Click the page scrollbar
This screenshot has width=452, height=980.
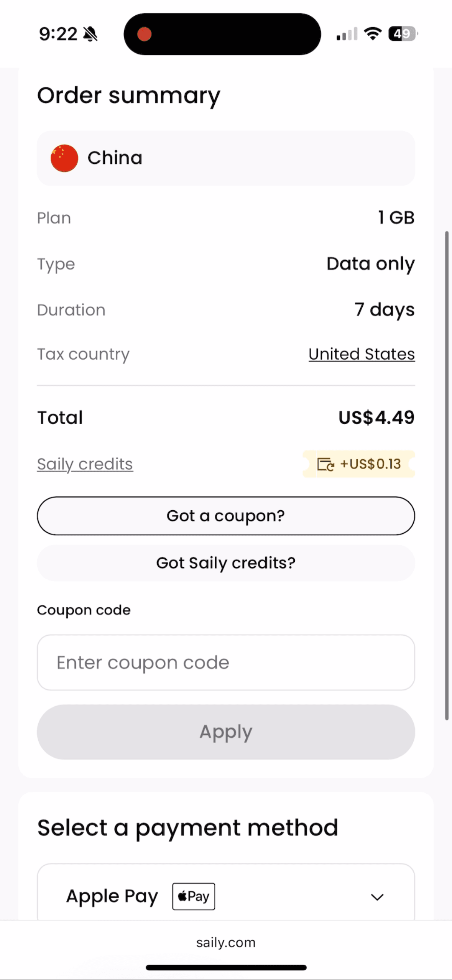tap(447, 475)
